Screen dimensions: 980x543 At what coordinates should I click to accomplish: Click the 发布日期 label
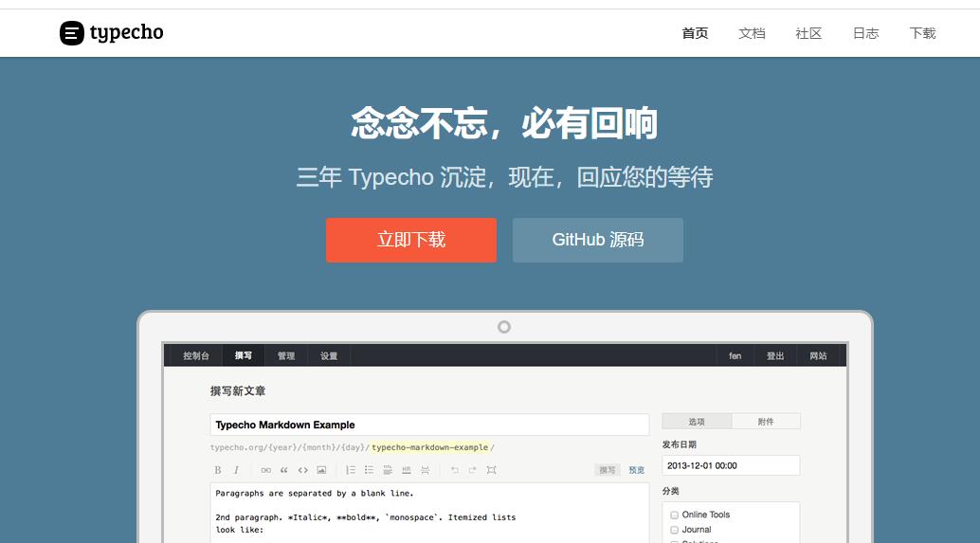pos(680,444)
